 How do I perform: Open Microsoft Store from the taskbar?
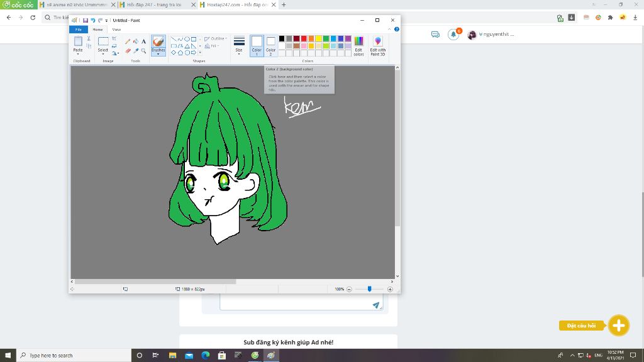pos(222,356)
